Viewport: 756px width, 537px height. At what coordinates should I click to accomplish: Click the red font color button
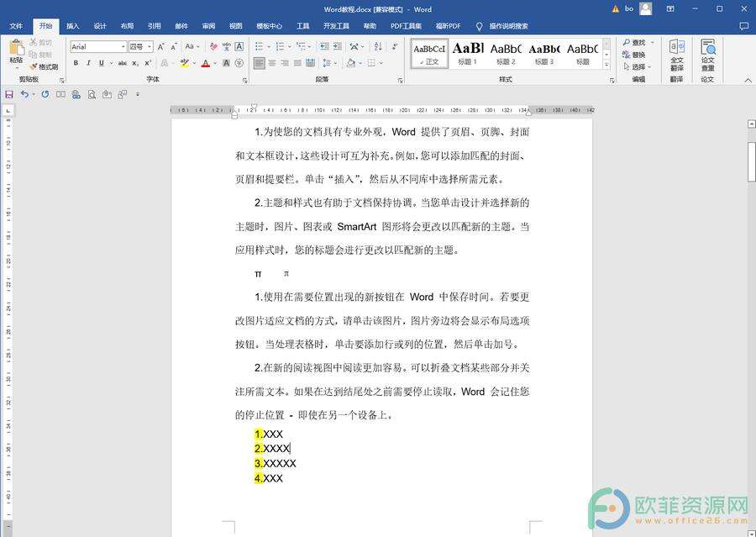tap(206, 63)
